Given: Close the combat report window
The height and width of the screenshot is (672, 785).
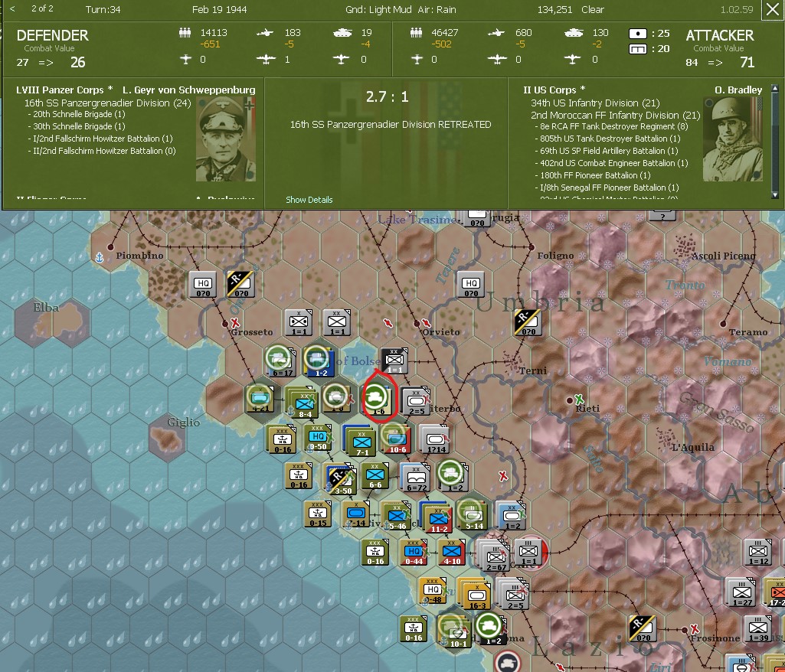Looking at the screenshot, I should [x=771, y=9].
